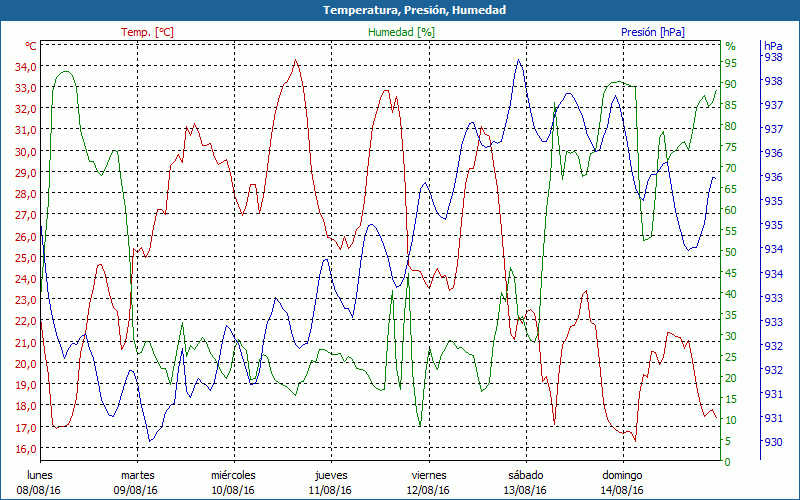The height and width of the screenshot is (500, 800).
Task: Pick the domingo 14/08/16 date label
Action: (x=622, y=482)
